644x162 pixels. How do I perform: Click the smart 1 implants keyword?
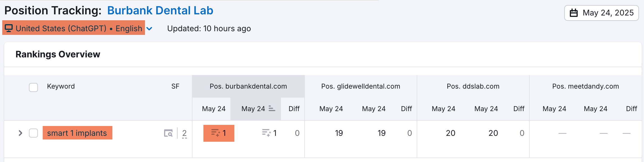click(77, 133)
